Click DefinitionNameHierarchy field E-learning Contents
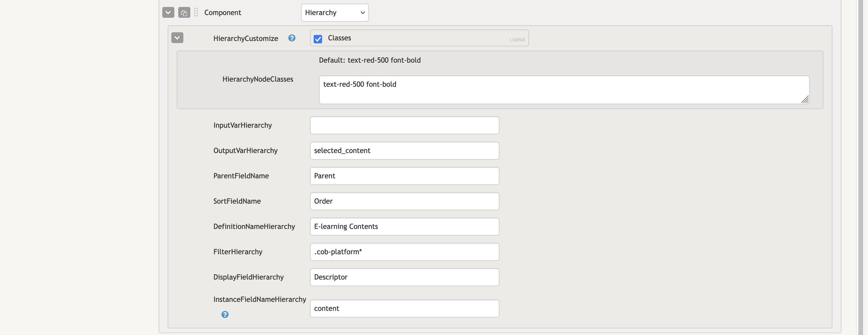Viewport: 868px width, 335px height. pyautogui.click(x=404, y=226)
